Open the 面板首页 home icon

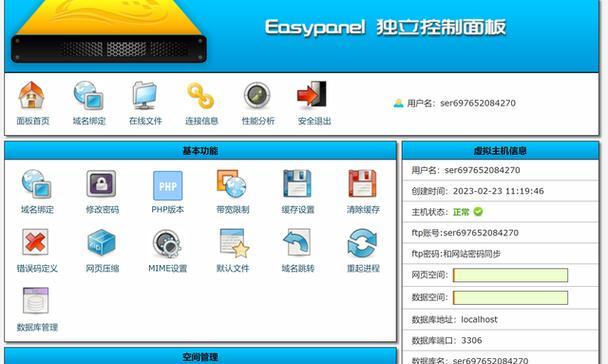32,95
